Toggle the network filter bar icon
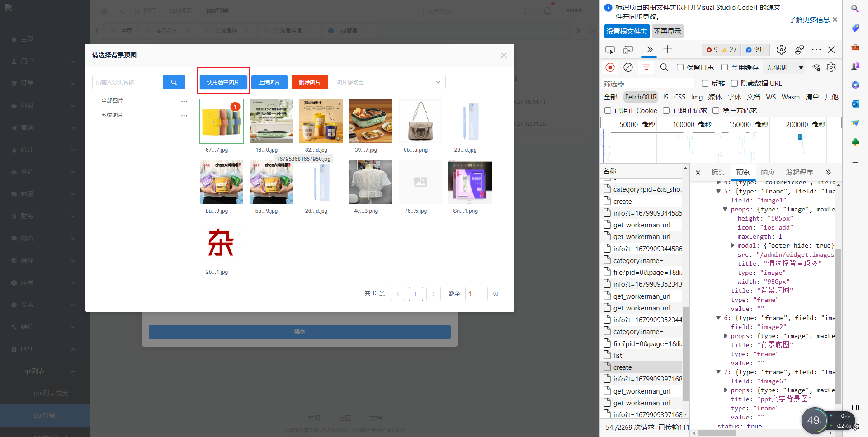The height and width of the screenshot is (437, 868). (x=646, y=67)
